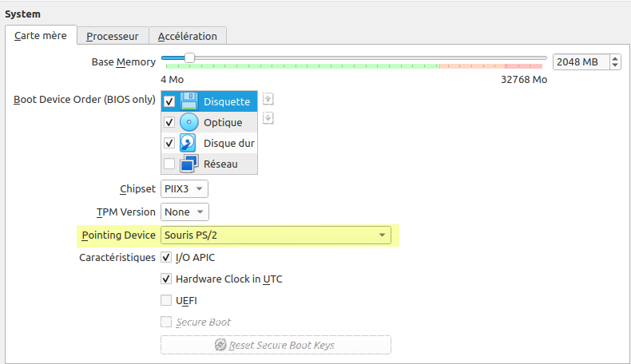Image resolution: width=631 pixels, height=364 pixels.
Task: Open the Chipset PIIX3 dropdown
Action: click(x=185, y=189)
